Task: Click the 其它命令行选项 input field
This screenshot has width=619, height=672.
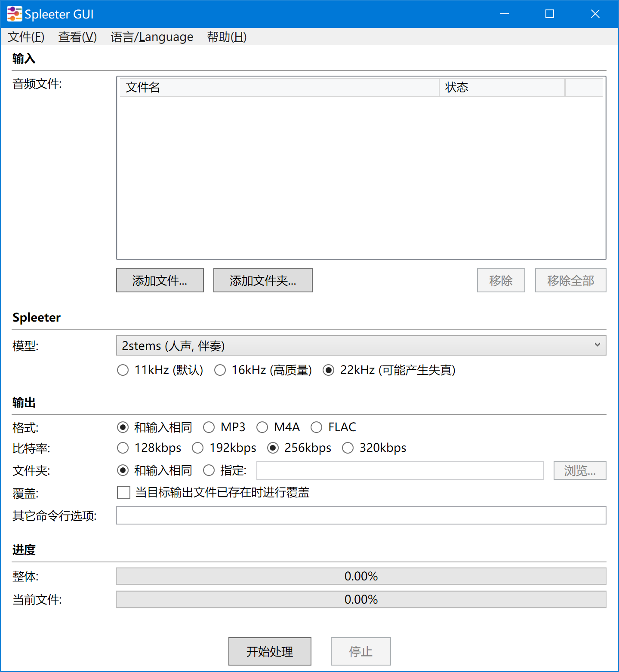Action: (361, 515)
